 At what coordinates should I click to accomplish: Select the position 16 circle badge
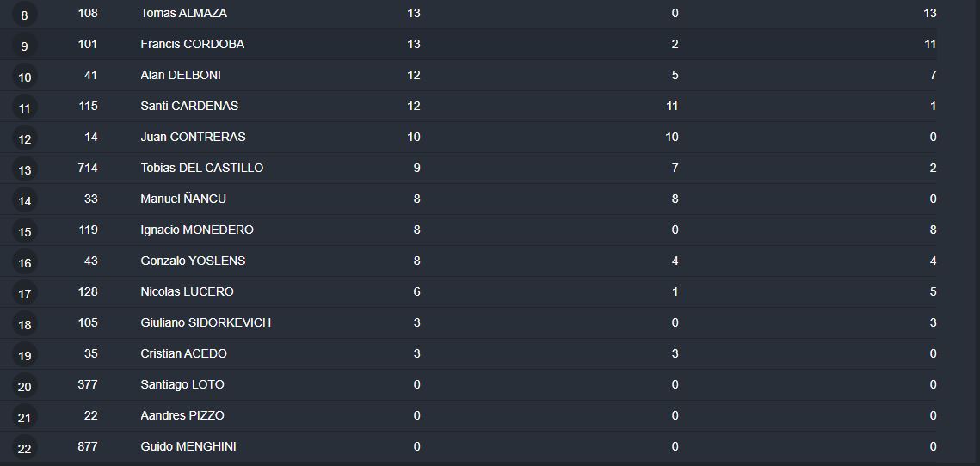pyautogui.click(x=24, y=262)
